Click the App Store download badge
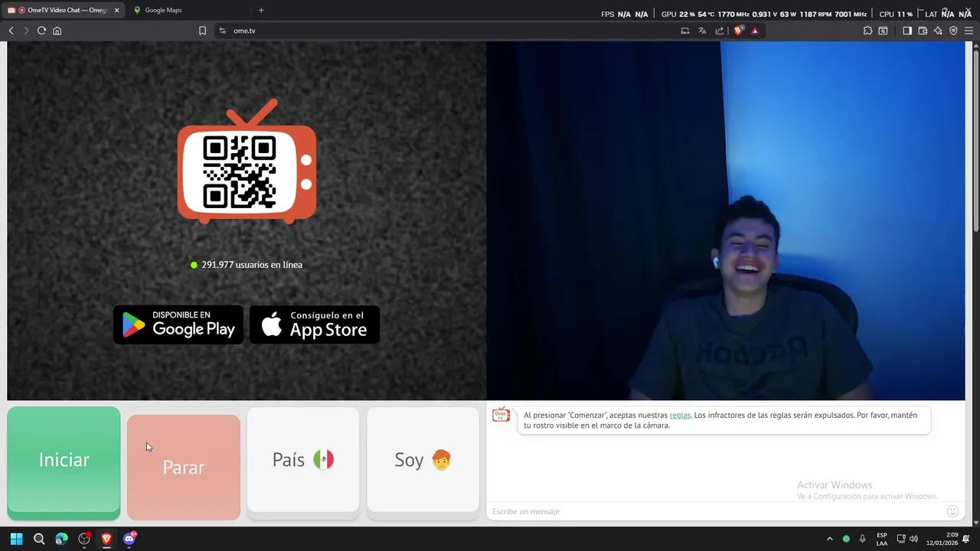The height and width of the screenshot is (551, 980). (x=315, y=324)
